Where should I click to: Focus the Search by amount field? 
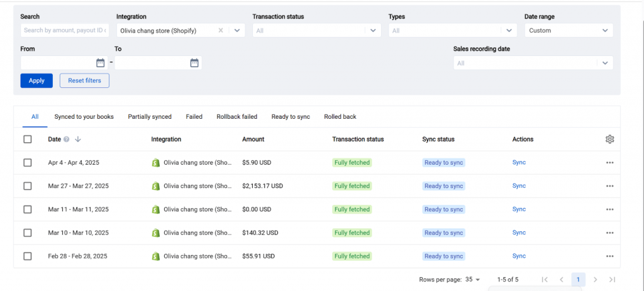[x=64, y=30]
